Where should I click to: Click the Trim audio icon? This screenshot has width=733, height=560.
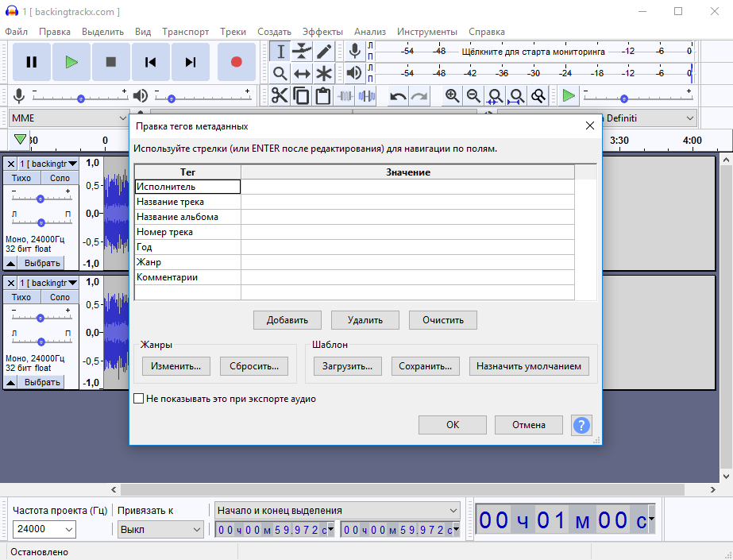tap(345, 96)
